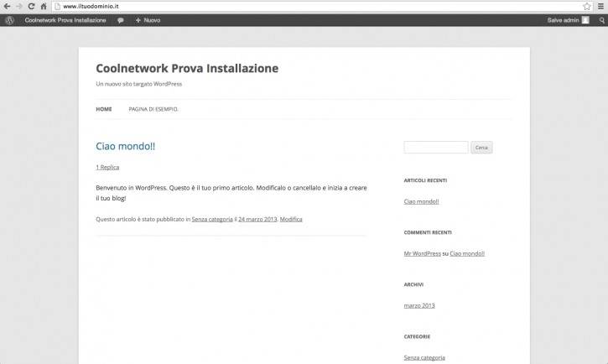Bookmark page with the star icon
This screenshot has height=364, width=608.
[x=587, y=6]
